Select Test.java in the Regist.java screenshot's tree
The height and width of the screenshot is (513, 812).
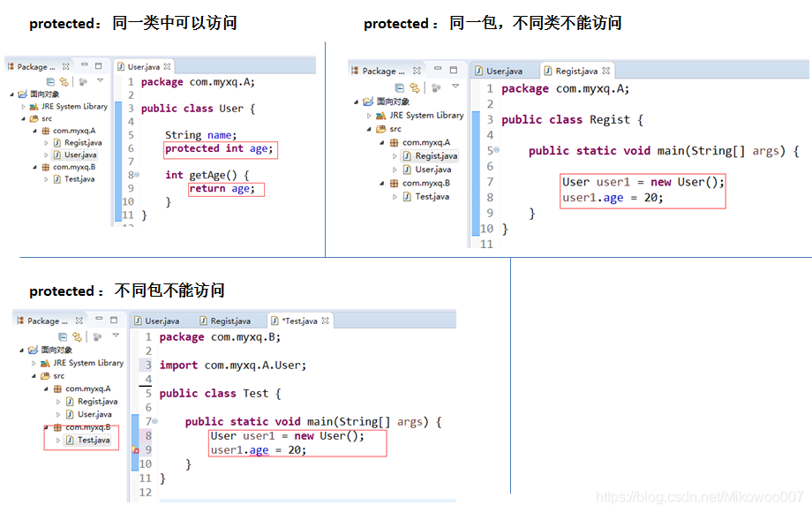point(426,196)
